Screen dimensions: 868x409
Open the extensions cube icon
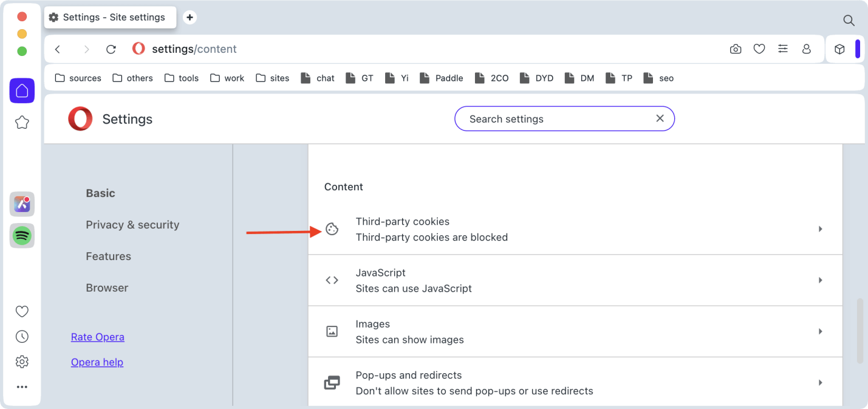[x=839, y=49]
